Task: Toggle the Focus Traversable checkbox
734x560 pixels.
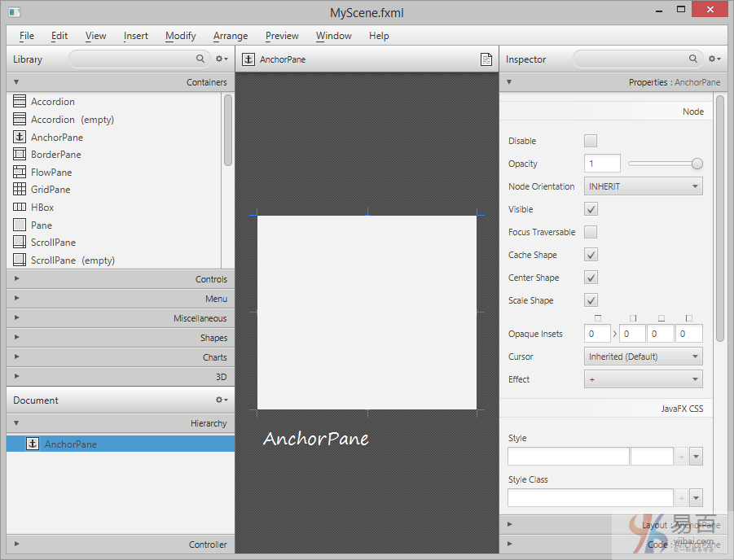Action: pos(591,232)
